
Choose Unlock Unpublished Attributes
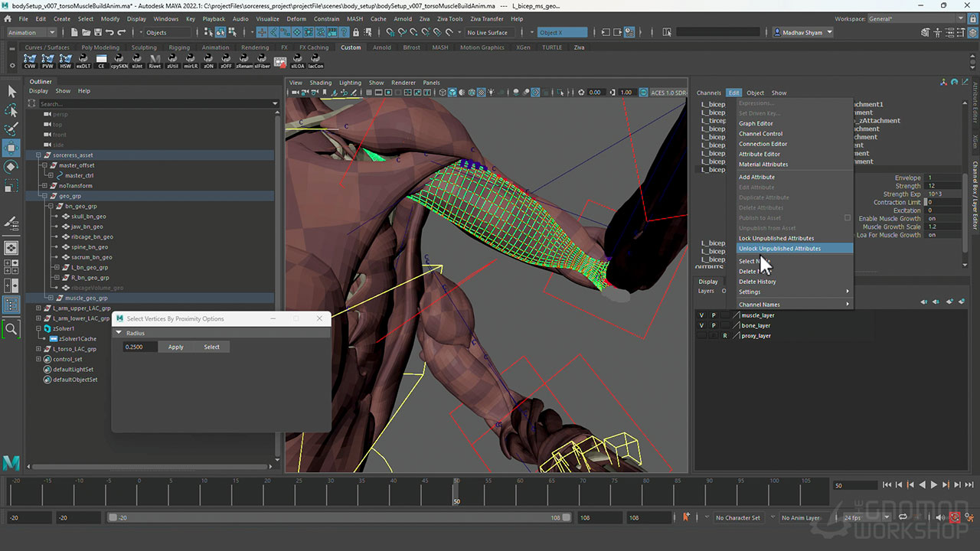coord(779,249)
